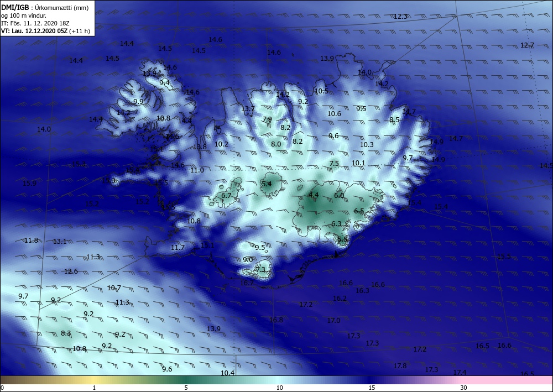Click the map value 11.8
The width and height of the screenshot is (553, 392).
(31, 241)
